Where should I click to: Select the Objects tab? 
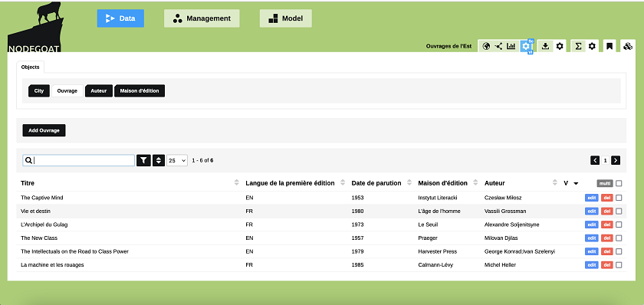tap(31, 67)
